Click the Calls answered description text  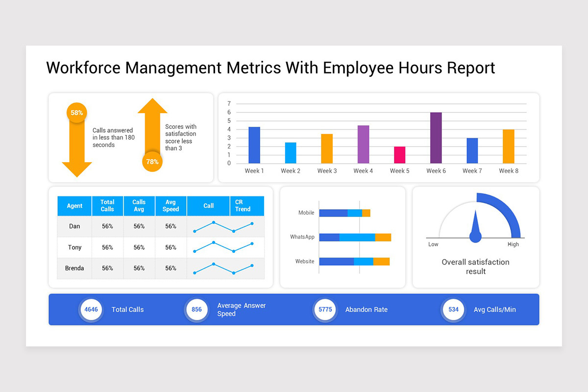[113, 137]
